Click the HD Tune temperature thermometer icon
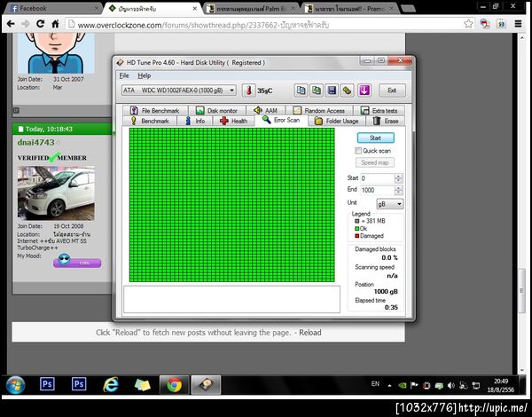This screenshot has width=532, height=417. point(248,90)
